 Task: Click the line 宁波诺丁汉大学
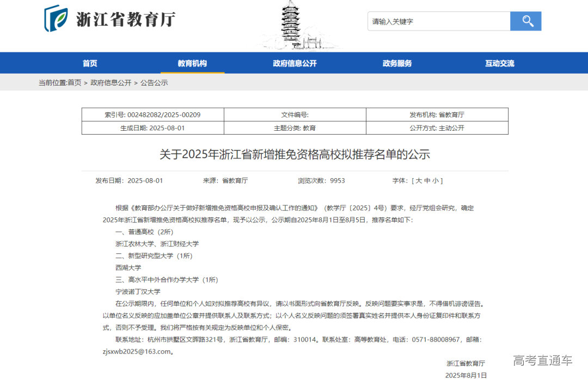[138, 292]
